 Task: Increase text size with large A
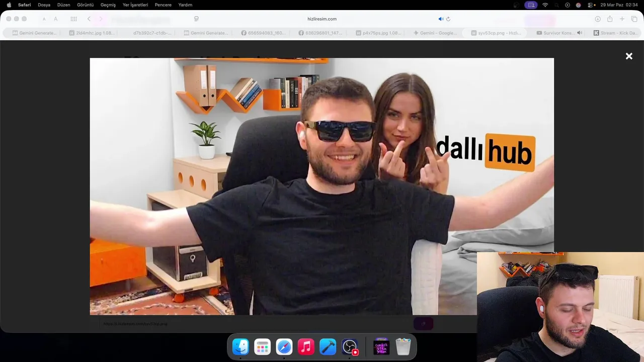click(x=55, y=19)
